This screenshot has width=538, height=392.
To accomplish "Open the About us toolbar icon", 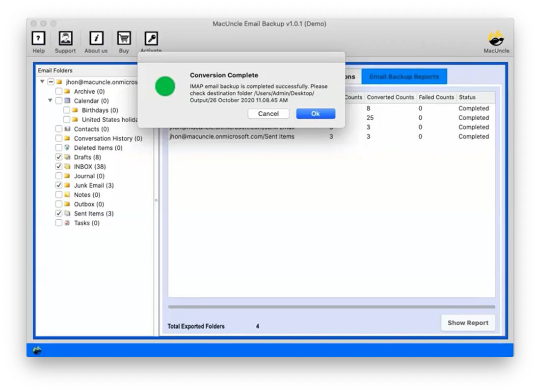I will coord(96,38).
